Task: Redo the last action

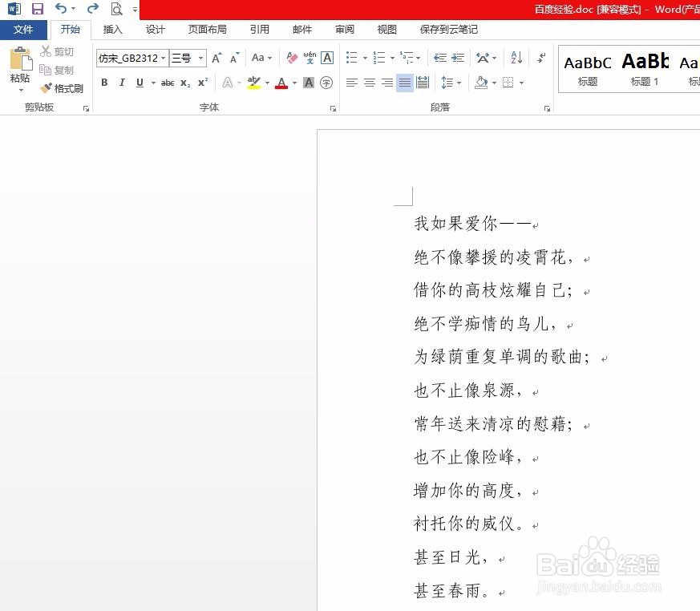Action: point(92,8)
